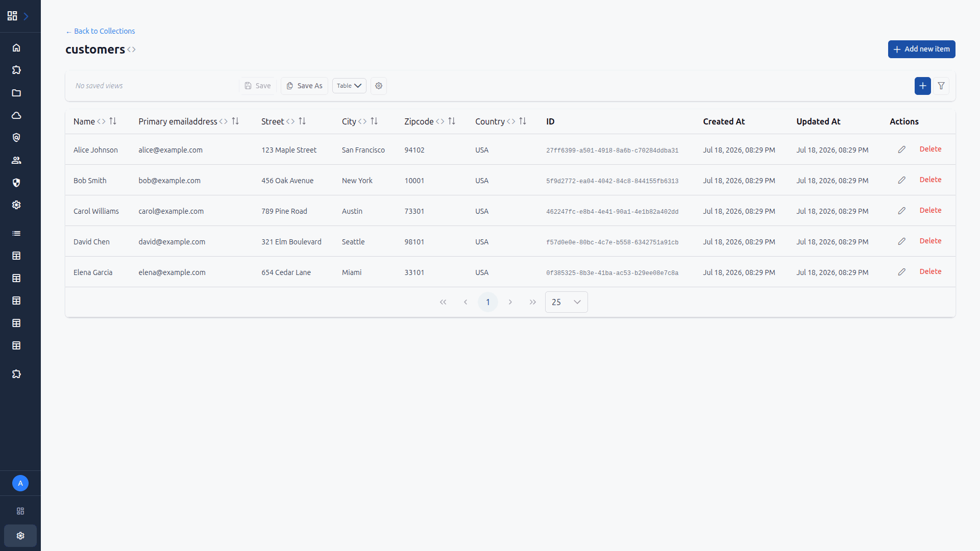Click the Save view button
The width and height of the screenshot is (980, 551).
click(x=258, y=86)
